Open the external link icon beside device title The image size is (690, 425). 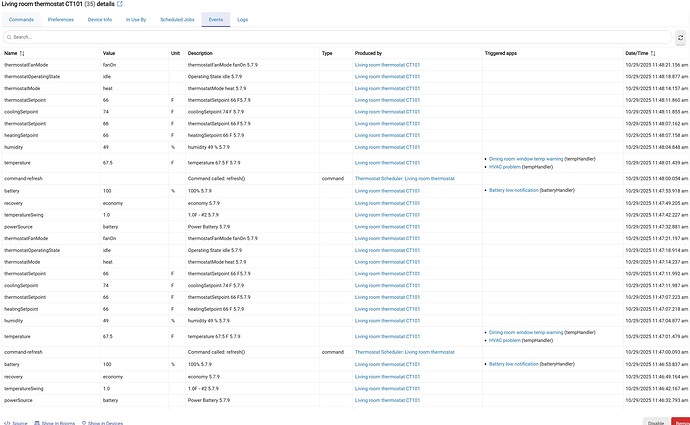(x=121, y=5)
